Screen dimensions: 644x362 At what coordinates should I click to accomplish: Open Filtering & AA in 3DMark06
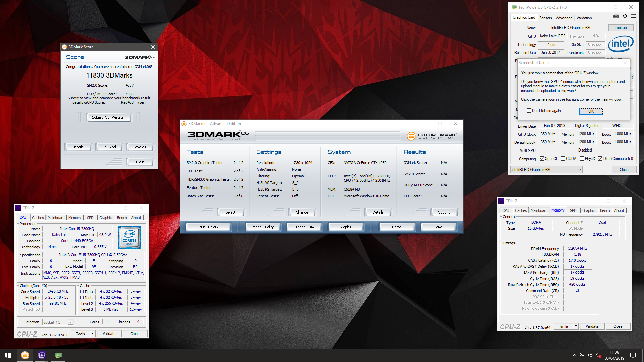pos(305,227)
